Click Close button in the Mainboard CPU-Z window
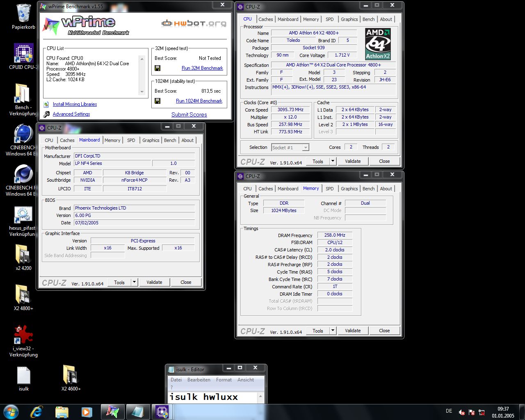 [186, 282]
